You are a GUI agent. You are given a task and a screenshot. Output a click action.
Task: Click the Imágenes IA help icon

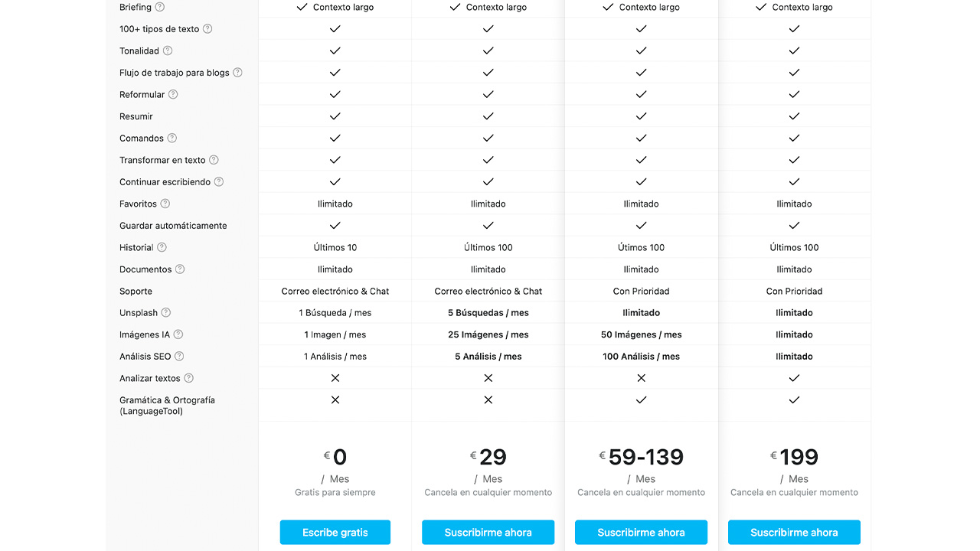[178, 334]
